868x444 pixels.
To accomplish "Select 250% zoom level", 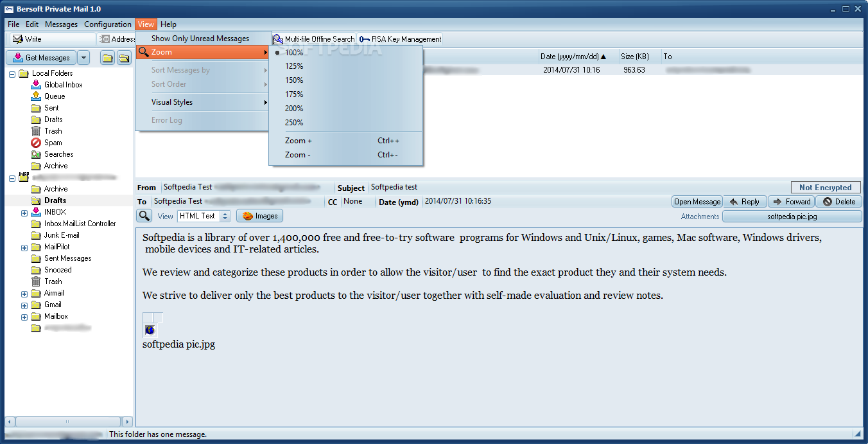I will (346, 123).
